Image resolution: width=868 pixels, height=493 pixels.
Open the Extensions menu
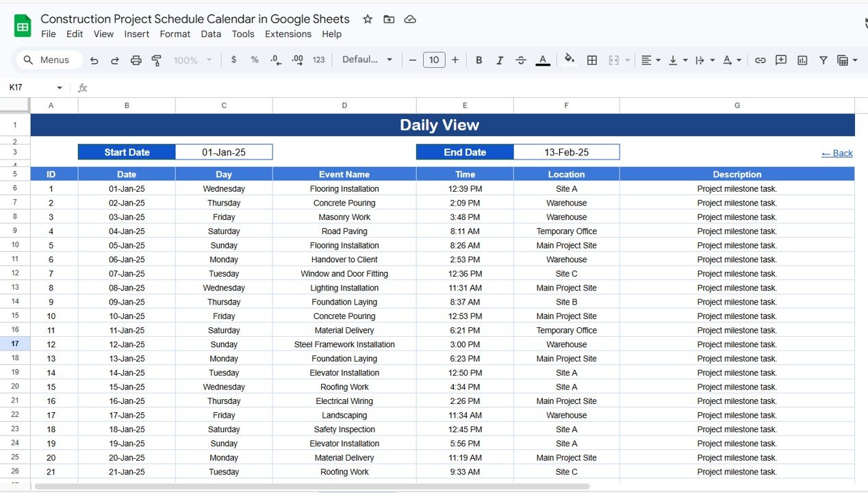(x=288, y=34)
